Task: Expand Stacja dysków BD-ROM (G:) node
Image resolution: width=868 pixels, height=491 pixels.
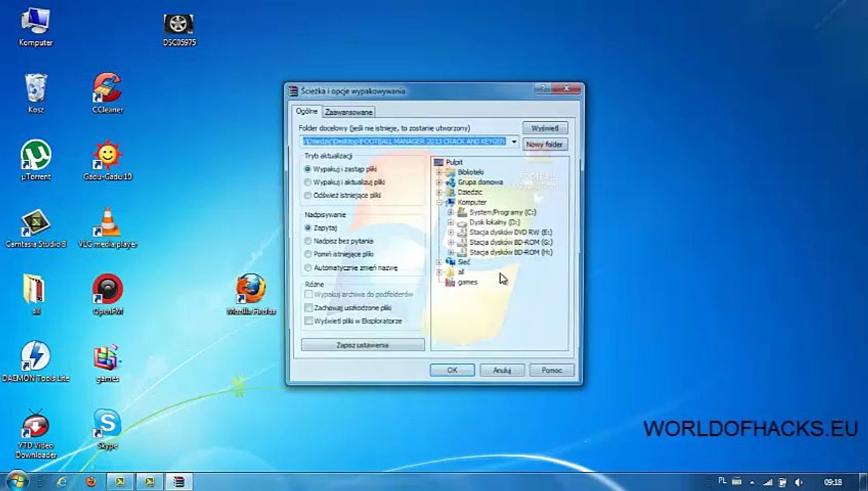Action: 450,242
